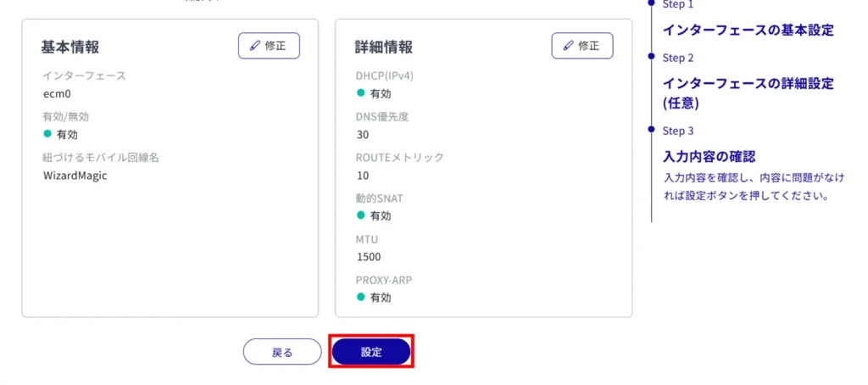This screenshot has width=868, height=385.
Task: Click the green status dot under 動的SNAT
Action: coord(360,215)
